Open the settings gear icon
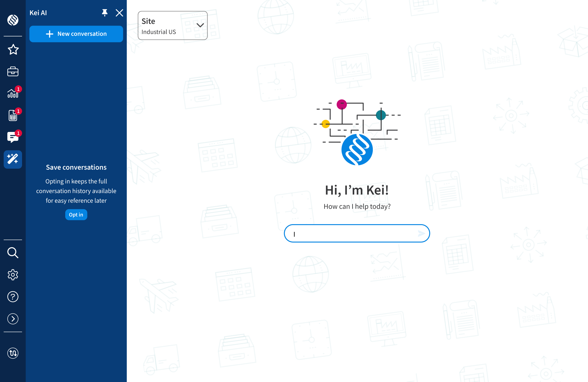Screen dimensions: 588x382 coord(13,275)
